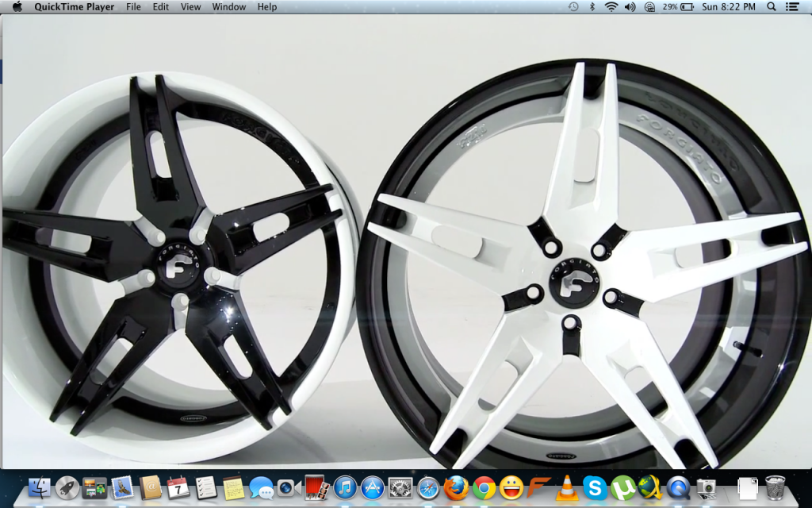
Task: Open uTorrent green icon
Action: pos(622,488)
